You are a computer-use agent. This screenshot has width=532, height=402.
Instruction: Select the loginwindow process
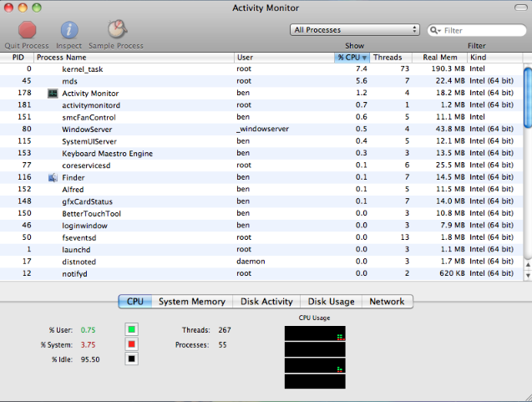(261, 226)
